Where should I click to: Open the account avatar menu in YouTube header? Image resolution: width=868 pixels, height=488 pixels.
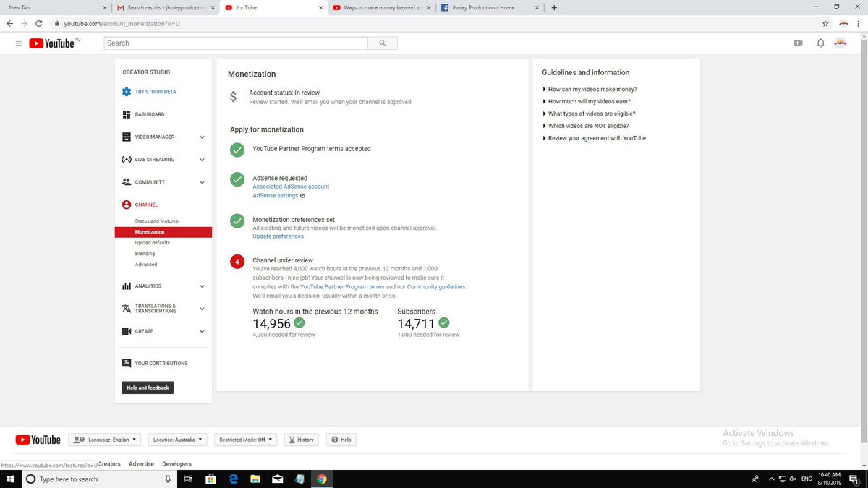tap(841, 43)
